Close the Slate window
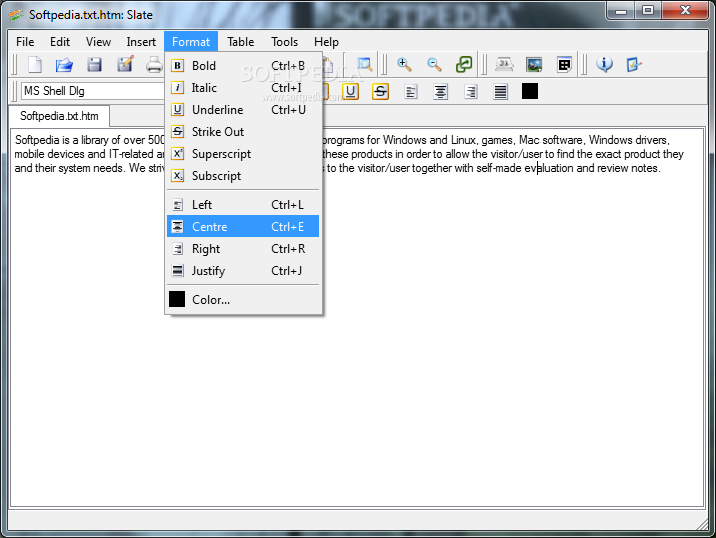 click(685, 11)
